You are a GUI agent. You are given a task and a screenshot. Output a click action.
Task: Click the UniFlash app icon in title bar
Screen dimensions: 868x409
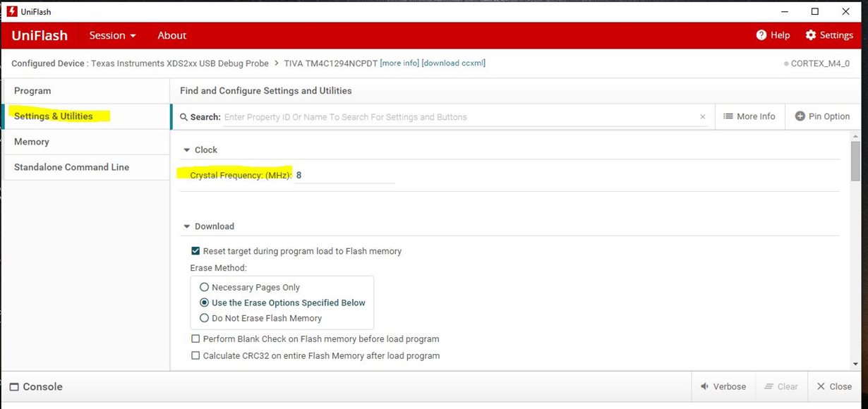[x=11, y=11]
